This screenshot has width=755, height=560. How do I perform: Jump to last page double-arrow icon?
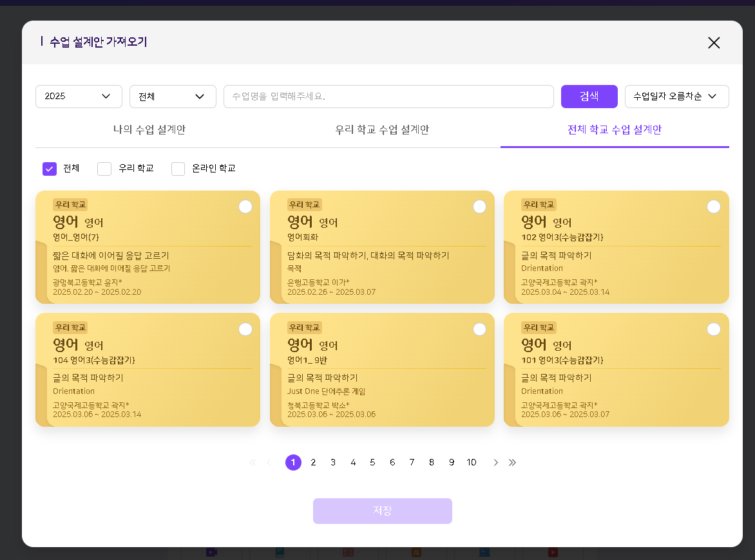512,462
